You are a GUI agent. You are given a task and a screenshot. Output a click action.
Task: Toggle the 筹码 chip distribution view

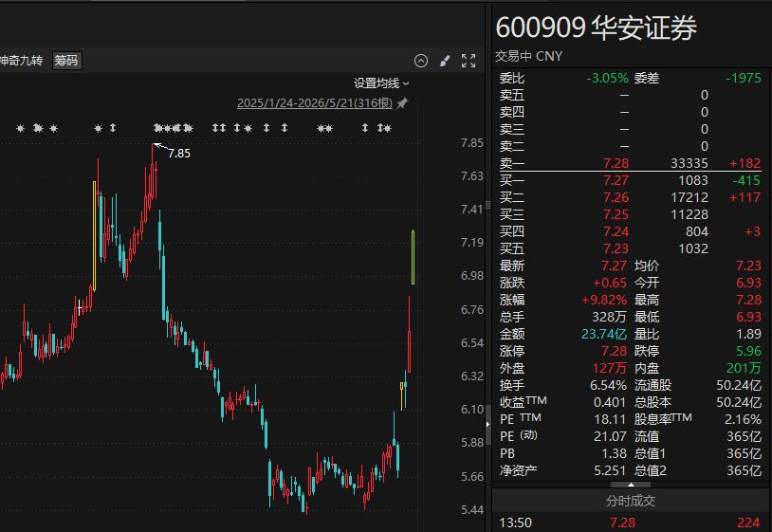pyautogui.click(x=66, y=61)
